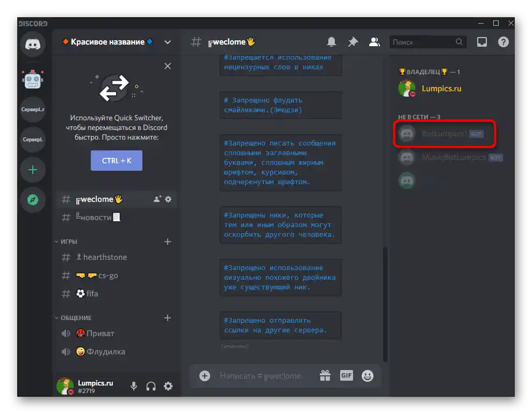The height and width of the screenshot is (414, 532).
Task: Expand the Красивое название server menu
Action: [x=168, y=42]
